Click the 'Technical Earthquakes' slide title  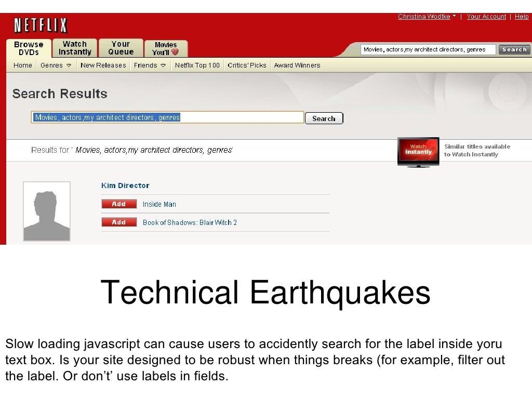coord(265,293)
